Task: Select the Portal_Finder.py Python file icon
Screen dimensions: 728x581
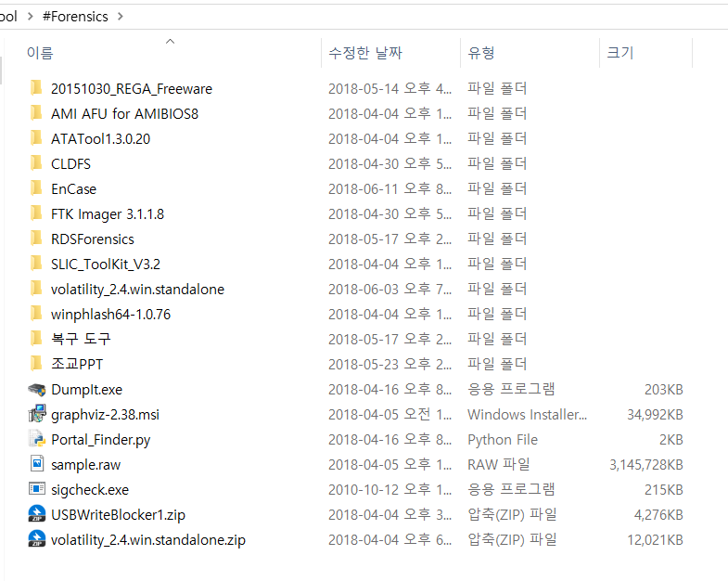Action: pos(37,439)
